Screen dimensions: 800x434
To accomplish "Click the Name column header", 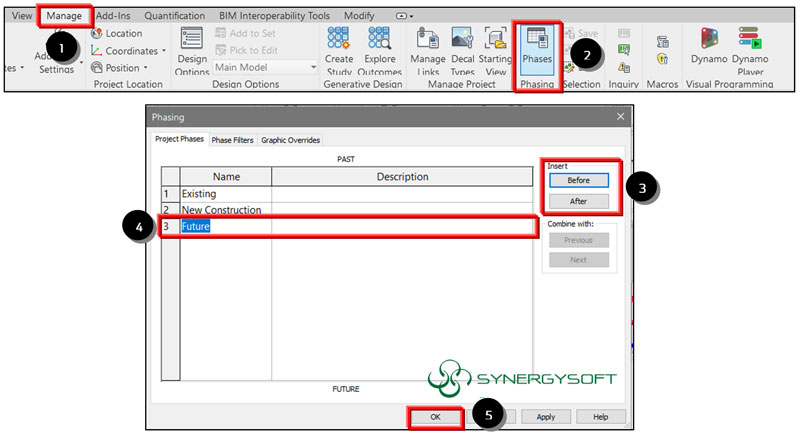I will [226, 176].
